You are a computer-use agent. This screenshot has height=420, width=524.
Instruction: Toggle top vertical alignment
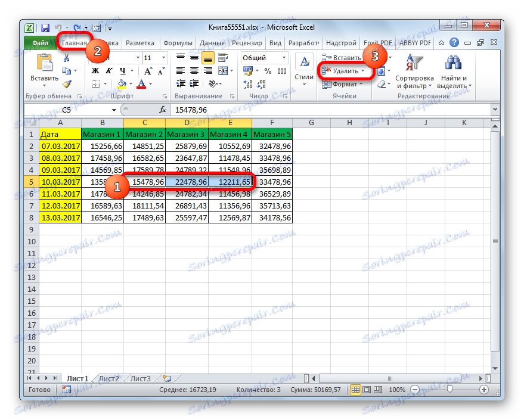[x=181, y=57]
